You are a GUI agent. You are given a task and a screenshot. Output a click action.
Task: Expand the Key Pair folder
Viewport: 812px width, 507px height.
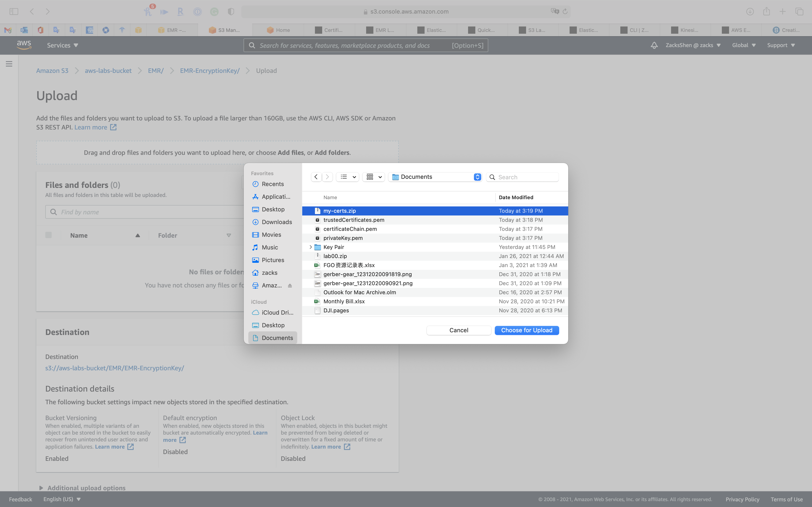[x=310, y=247]
